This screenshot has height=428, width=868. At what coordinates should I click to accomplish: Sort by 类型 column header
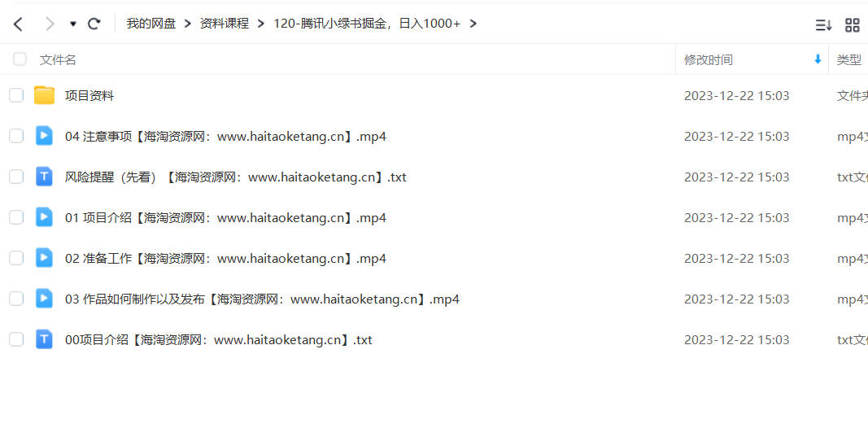[x=849, y=59]
